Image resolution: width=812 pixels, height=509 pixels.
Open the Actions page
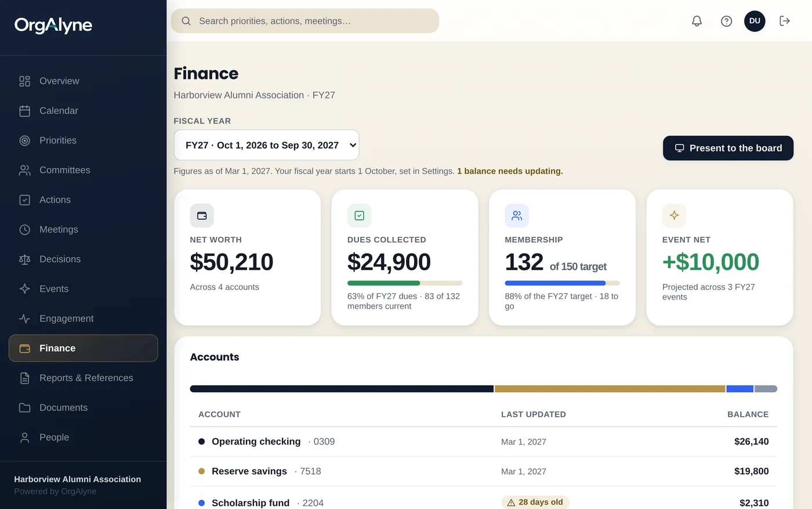pyautogui.click(x=83, y=200)
